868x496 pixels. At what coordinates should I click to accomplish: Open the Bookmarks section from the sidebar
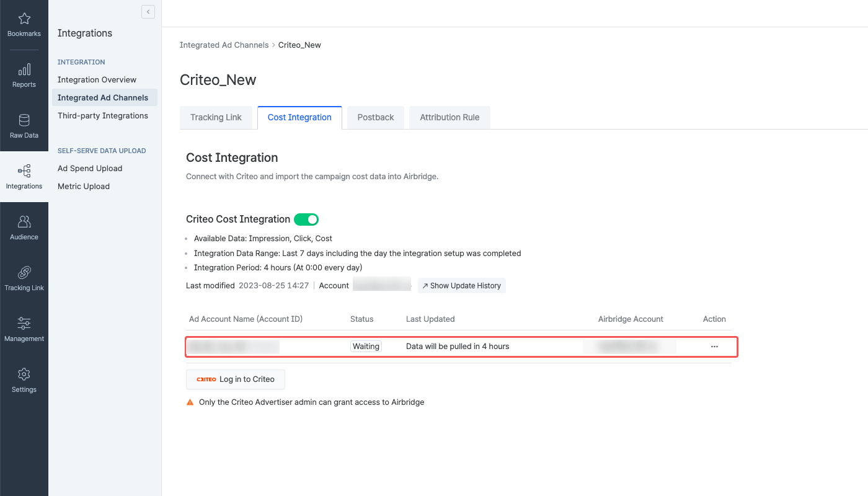click(x=24, y=24)
